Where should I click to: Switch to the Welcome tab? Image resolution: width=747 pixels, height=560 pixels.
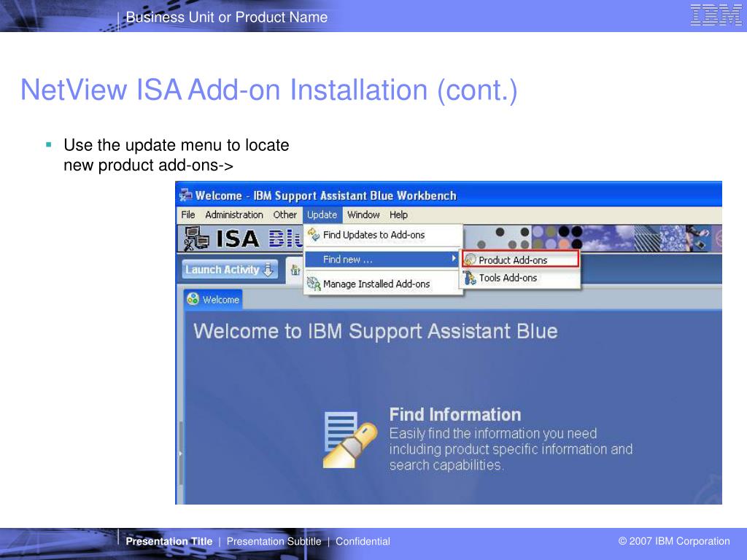[214, 300]
